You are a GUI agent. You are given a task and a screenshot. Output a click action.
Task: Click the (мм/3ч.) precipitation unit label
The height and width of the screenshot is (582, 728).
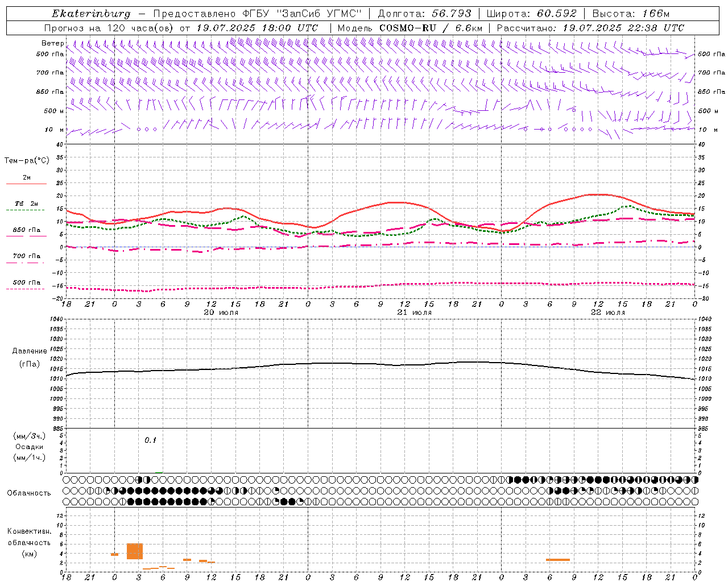tap(30, 436)
